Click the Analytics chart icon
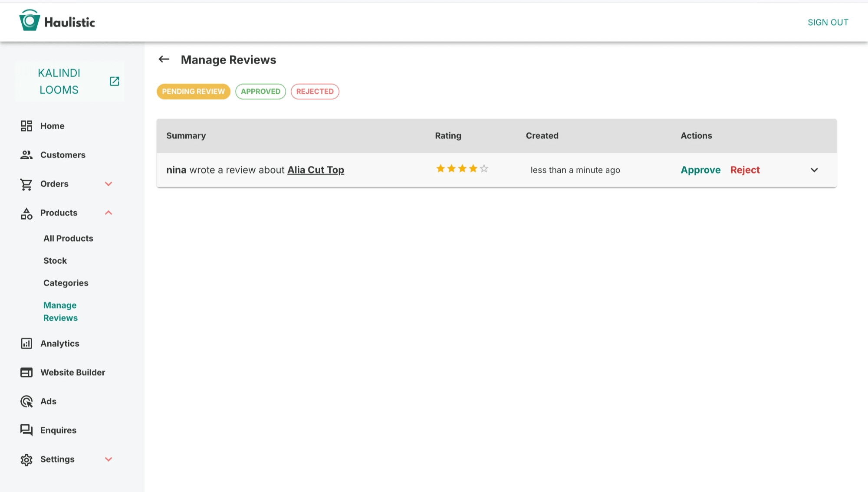Viewport: 868px width, 492px height. [26, 344]
